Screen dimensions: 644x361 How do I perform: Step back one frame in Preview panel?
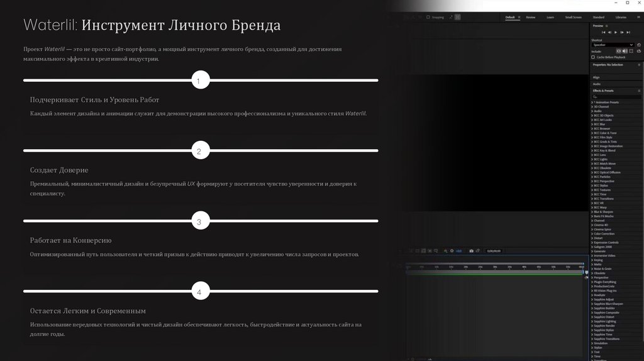point(609,32)
